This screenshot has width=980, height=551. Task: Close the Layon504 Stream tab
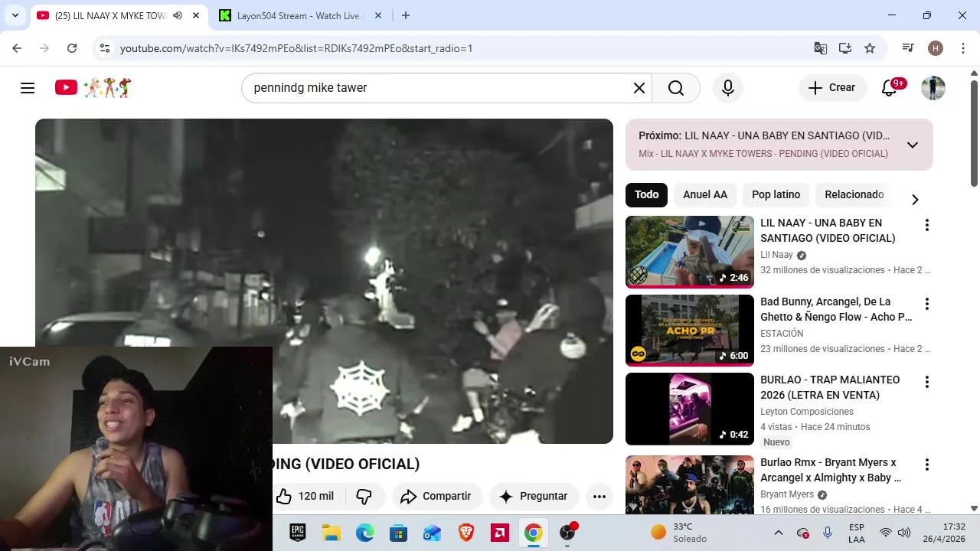[x=379, y=15]
